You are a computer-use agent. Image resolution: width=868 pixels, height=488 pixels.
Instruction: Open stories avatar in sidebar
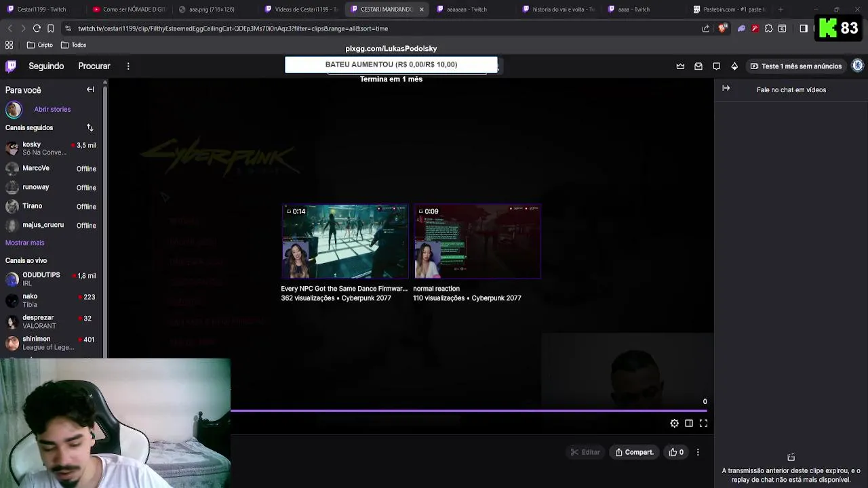tap(14, 109)
